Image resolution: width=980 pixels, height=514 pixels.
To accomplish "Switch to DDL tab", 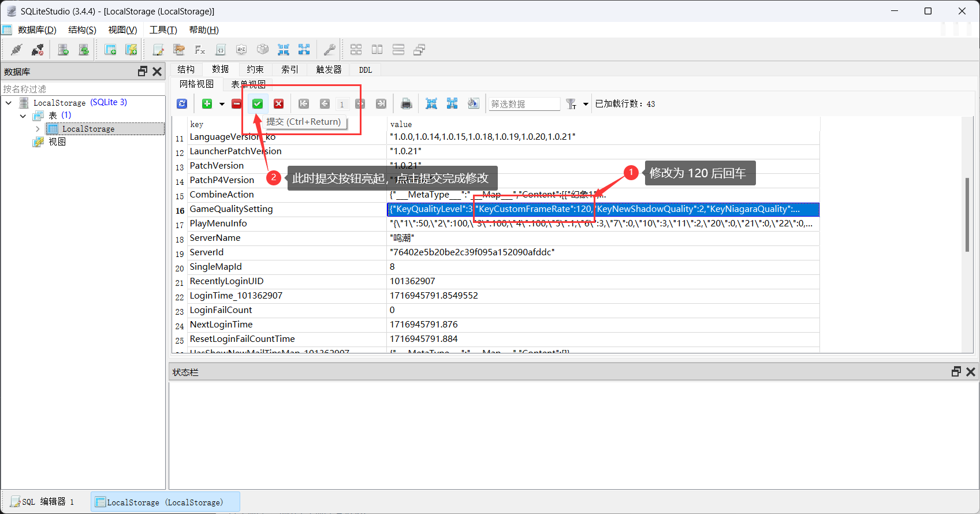I will [366, 69].
